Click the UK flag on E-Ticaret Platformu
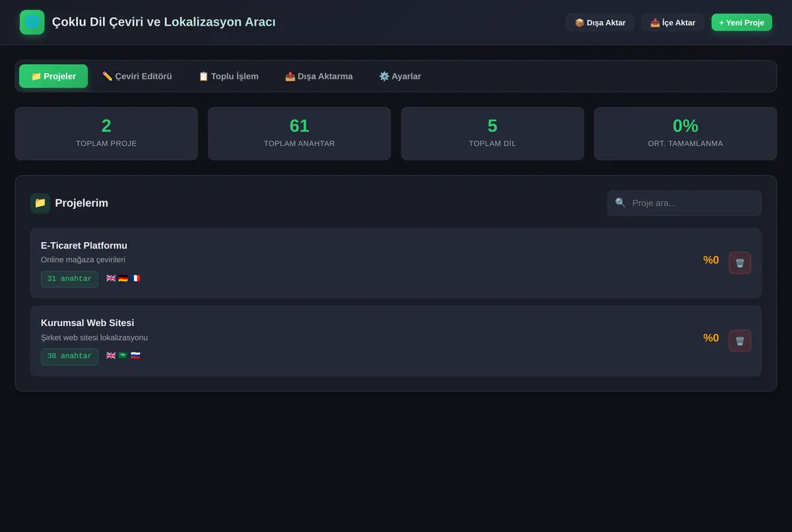The height and width of the screenshot is (532, 792). [x=111, y=279]
